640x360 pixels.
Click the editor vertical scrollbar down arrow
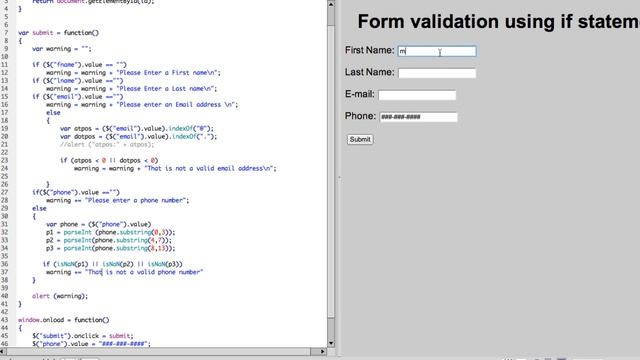[x=331, y=344]
